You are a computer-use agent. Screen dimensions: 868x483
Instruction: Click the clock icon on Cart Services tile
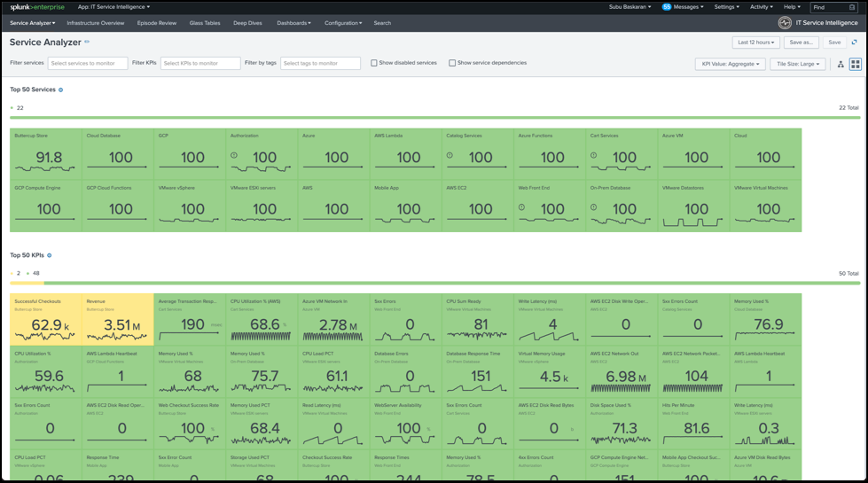(593, 155)
